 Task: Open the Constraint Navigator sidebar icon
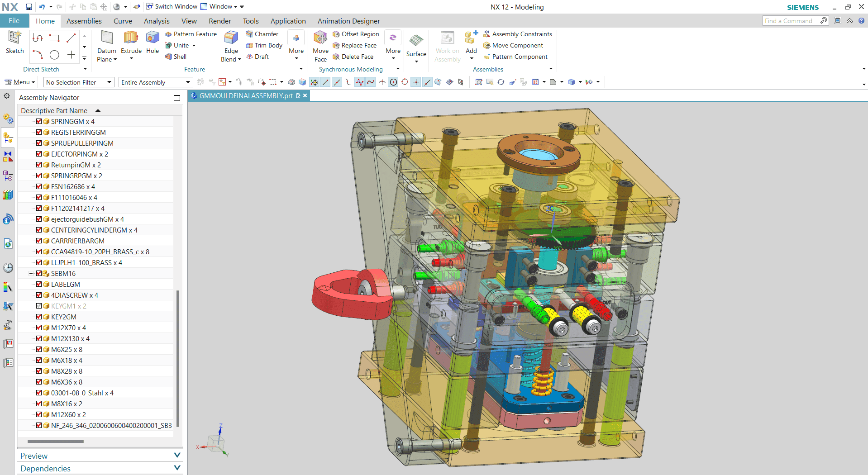8,156
